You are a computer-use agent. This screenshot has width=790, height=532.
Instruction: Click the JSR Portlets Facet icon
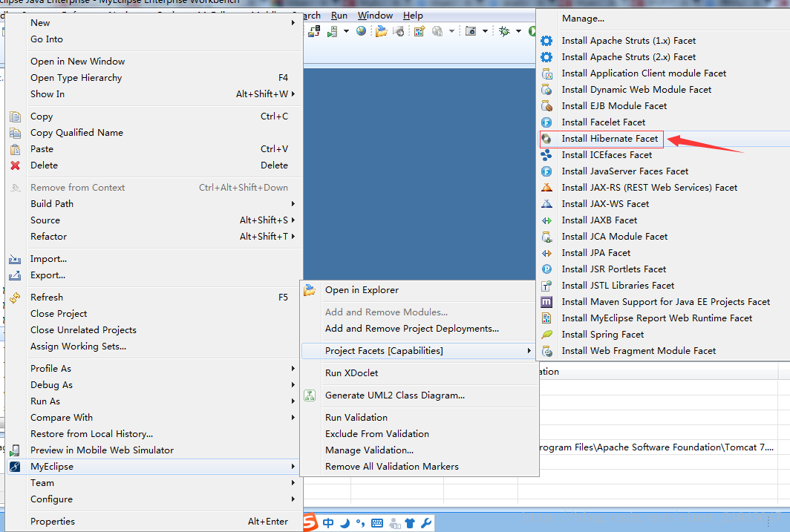[x=546, y=269]
